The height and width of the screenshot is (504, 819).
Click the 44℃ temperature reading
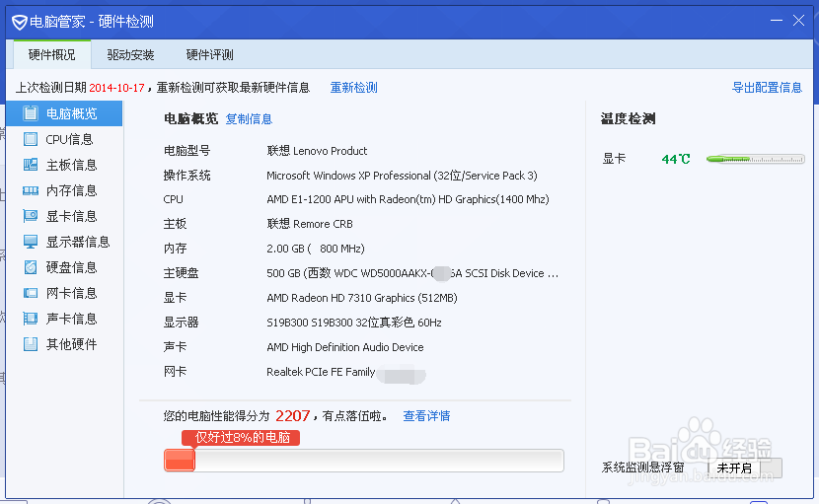(x=676, y=160)
